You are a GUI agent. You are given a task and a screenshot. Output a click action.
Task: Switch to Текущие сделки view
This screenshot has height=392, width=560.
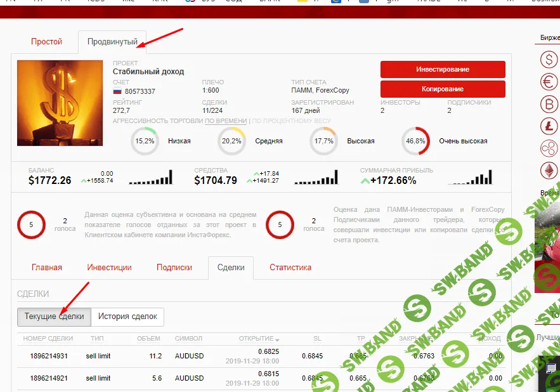point(54,317)
